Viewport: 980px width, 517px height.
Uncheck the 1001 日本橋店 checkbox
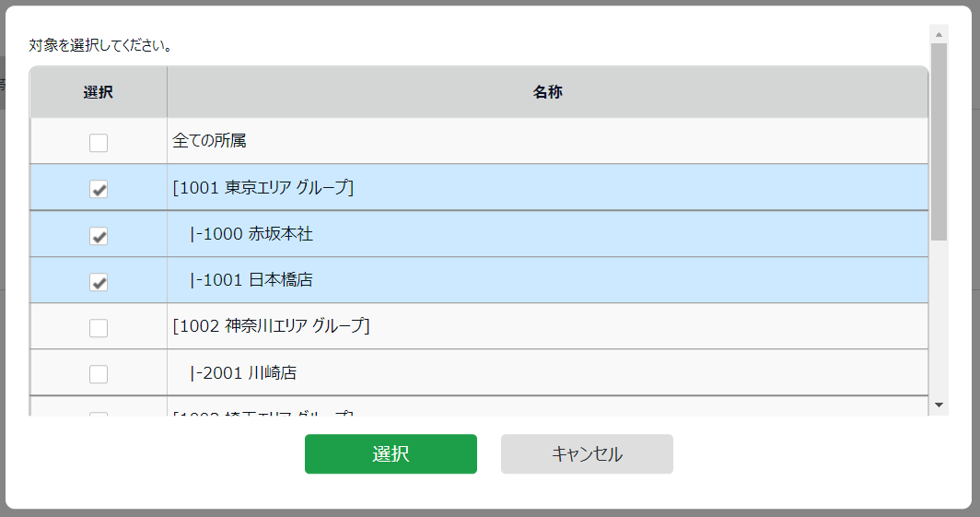pyautogui.click(x=99, y=282)
